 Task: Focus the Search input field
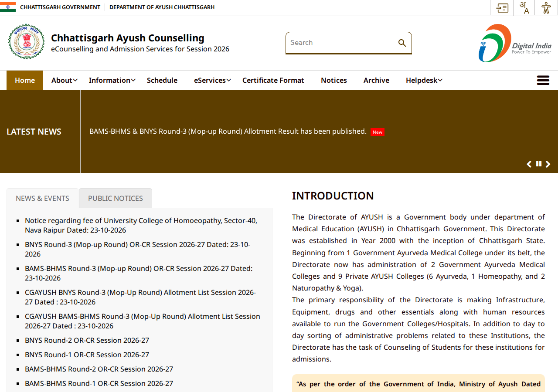342,43
